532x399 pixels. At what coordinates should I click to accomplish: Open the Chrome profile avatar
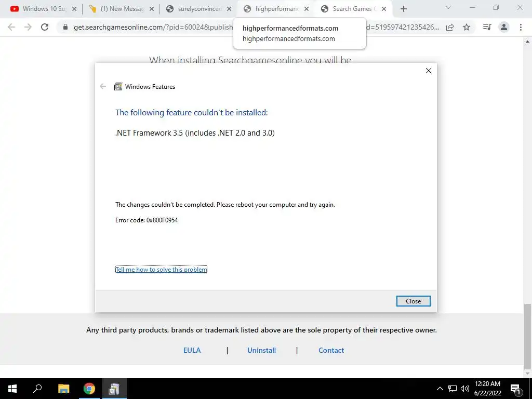pyautogui.click(x=504, y=27)
